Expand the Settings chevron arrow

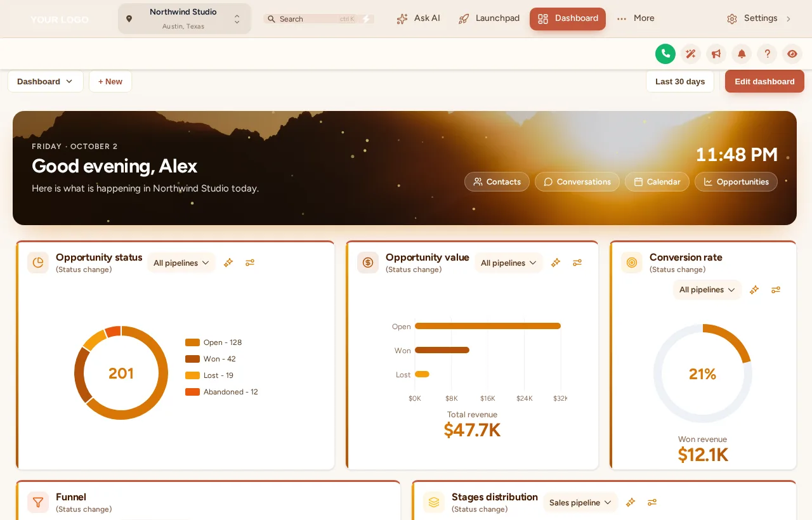coord(789,19)
